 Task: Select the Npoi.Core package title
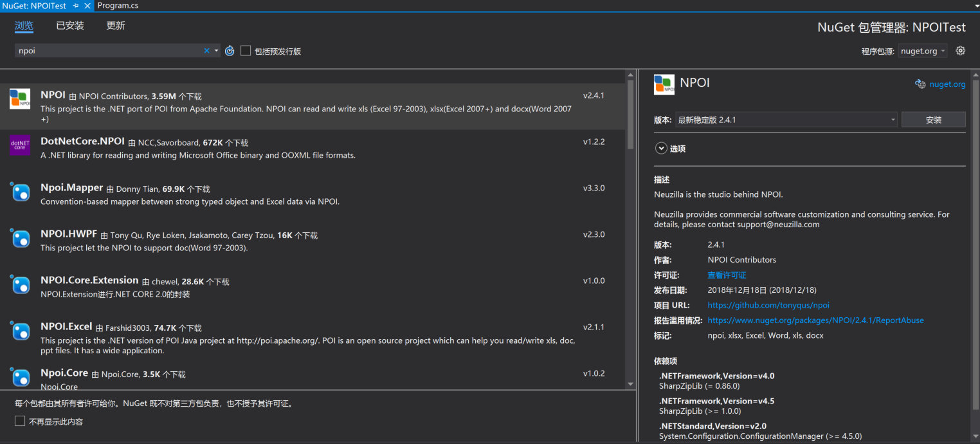click(64, 373)
